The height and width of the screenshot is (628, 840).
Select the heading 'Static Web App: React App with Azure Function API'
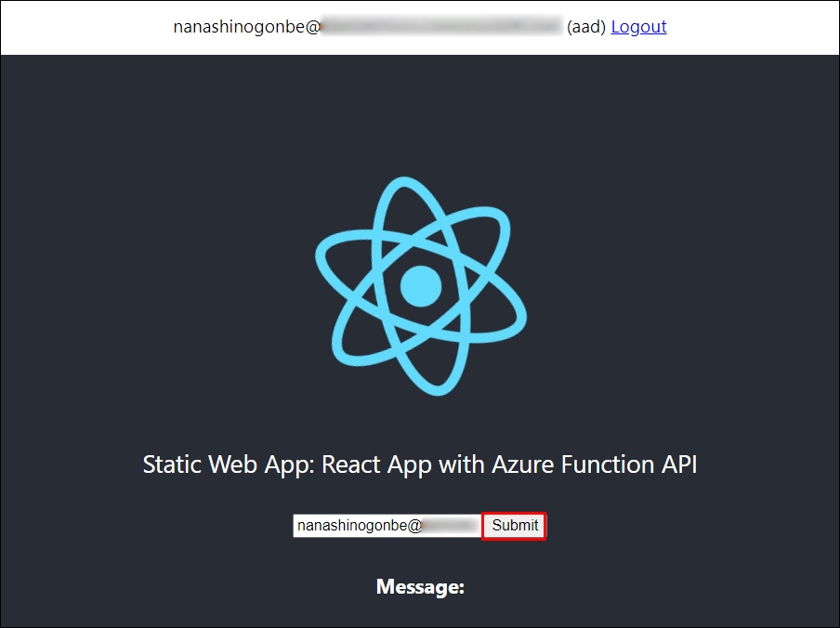pos(420,464)
